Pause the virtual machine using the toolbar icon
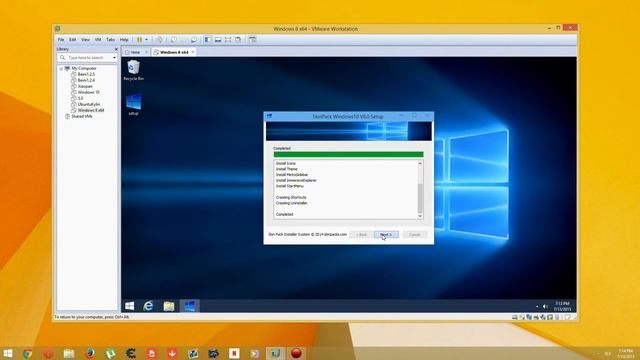 point(140,40)
